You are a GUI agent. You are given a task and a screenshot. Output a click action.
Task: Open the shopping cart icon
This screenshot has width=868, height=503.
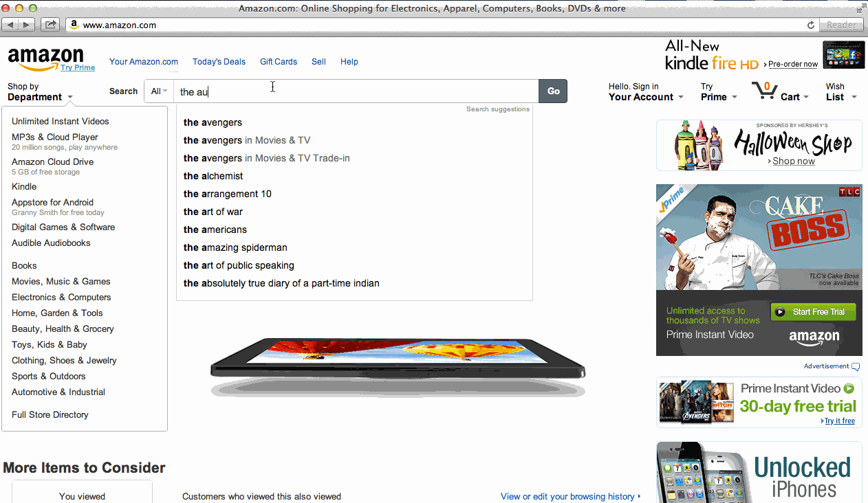[764, 91]
